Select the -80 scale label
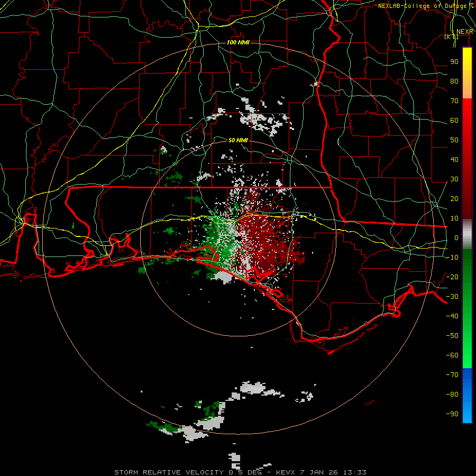The height and width of the screenshot is (476, 476). point(452,395)
